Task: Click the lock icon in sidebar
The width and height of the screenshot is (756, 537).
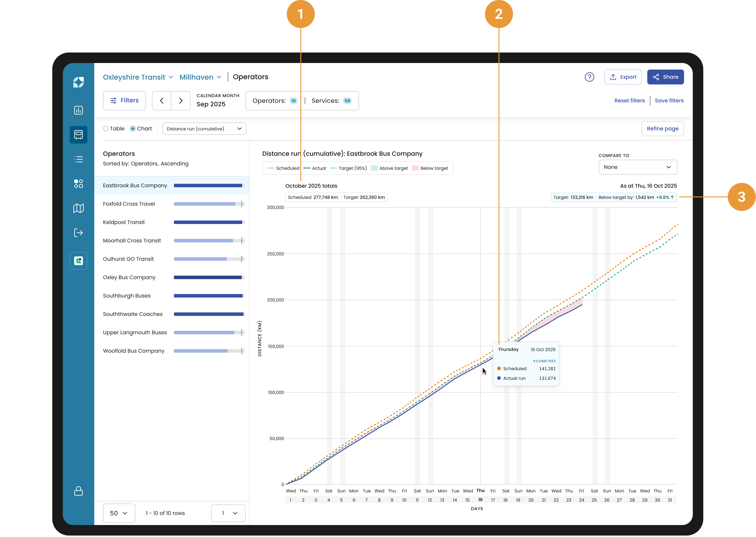Action: coord(78,491)
